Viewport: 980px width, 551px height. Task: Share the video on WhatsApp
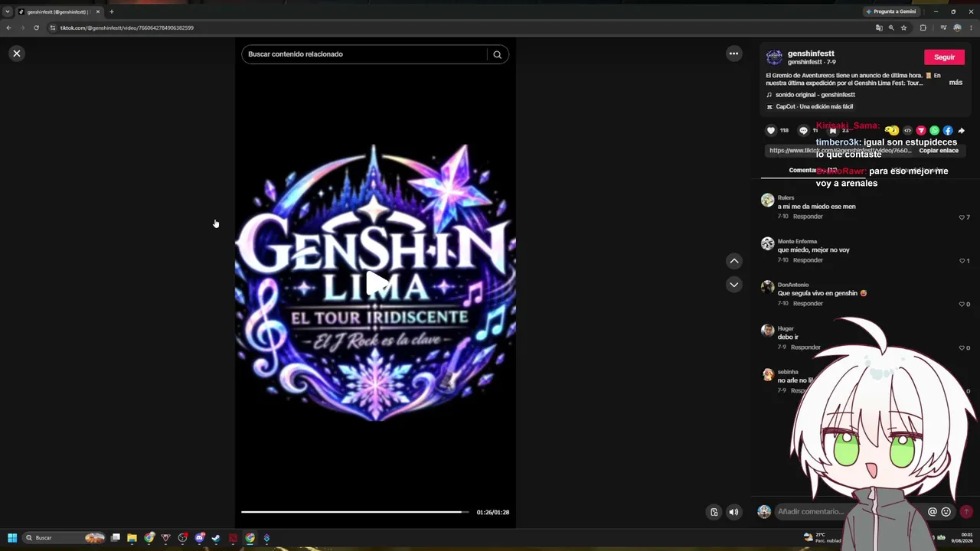[x=934, y=131]
